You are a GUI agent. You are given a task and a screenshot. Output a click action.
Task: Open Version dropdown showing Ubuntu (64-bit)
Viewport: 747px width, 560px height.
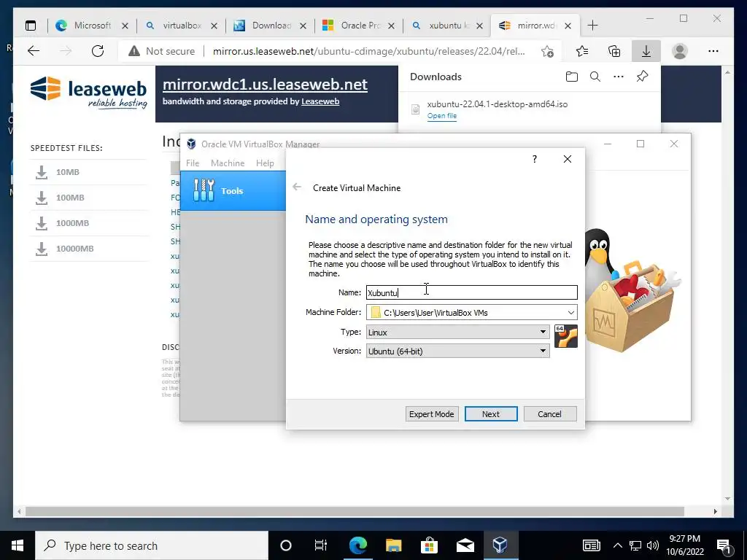(457, 351)
